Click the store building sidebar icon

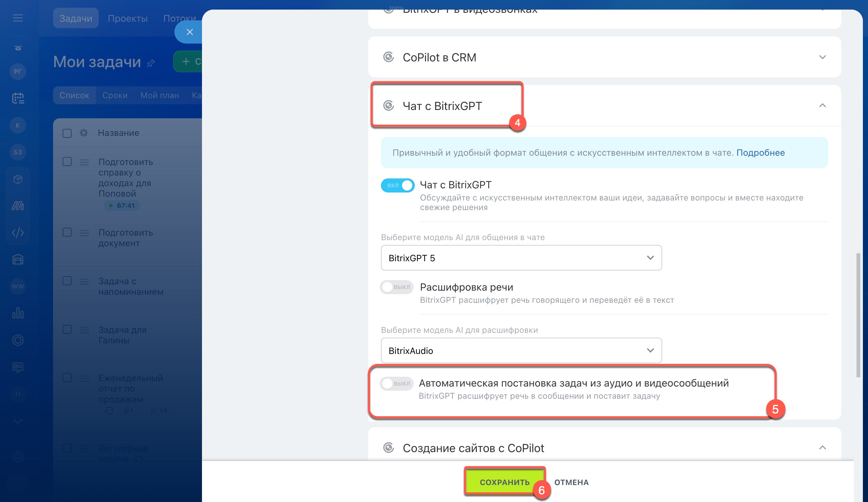click(x=18, y=259)
